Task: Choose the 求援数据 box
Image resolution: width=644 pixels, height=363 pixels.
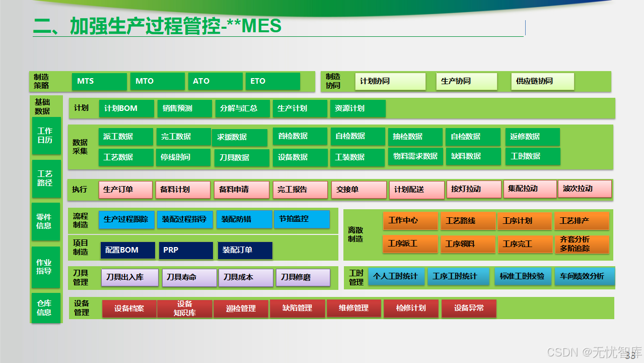Action: 240,137
